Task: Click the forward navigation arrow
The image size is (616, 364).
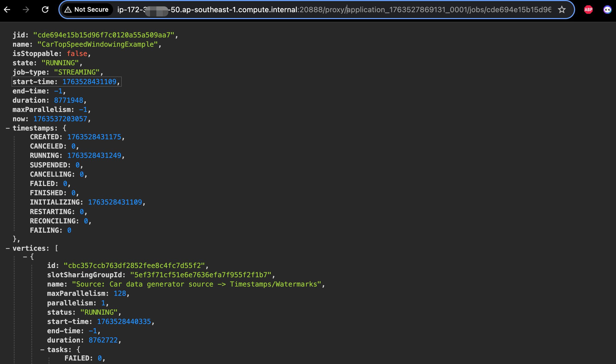Action: coord(26,10)
